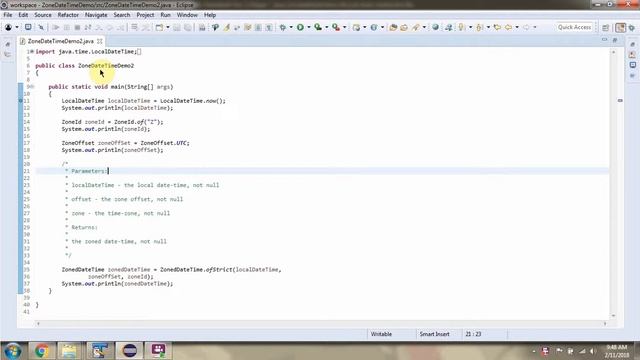Click the New Java Project icon
640x360 pixels.
pyautogui.click(x=357, y=27)
